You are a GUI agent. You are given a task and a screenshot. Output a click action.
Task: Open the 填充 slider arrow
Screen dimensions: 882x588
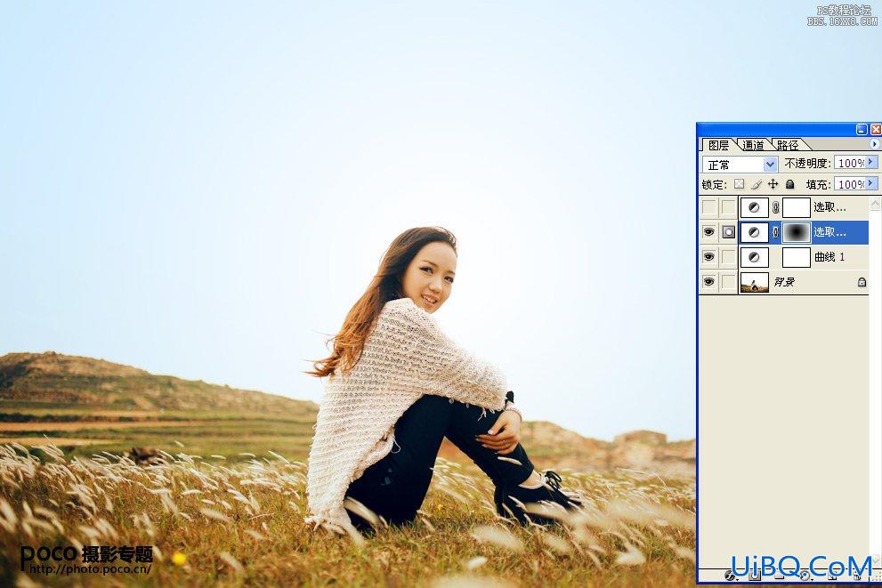tap(871, 183)
